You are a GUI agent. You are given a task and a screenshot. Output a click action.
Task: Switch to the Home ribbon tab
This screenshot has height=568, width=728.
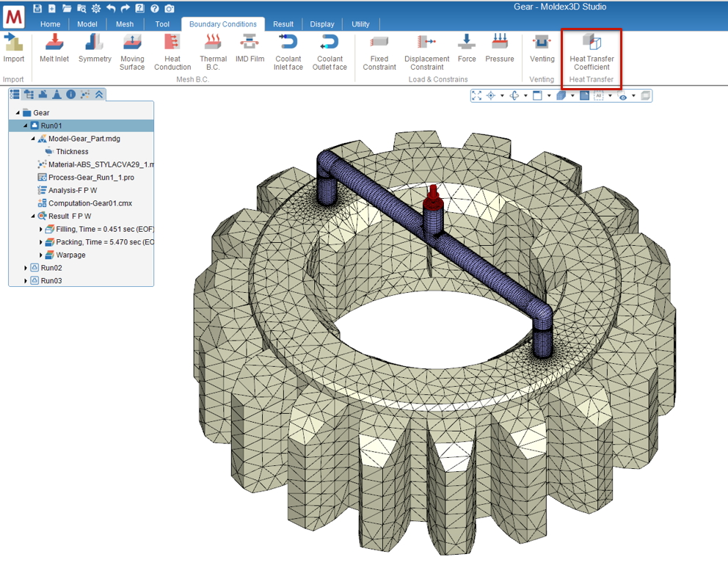50,24
